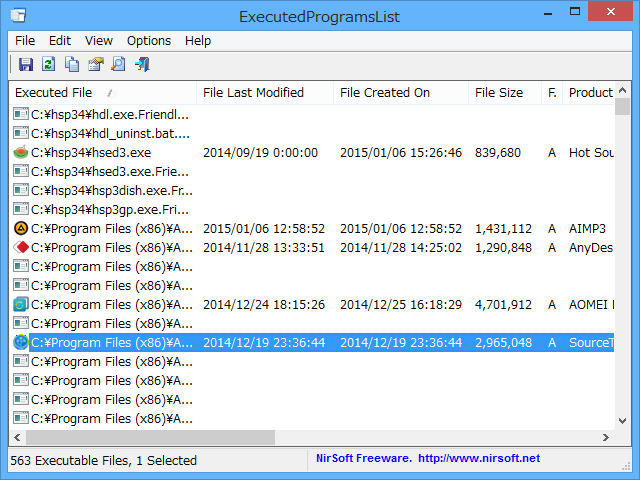Click the AIMP3 product name cell
Viewport: 640px width, 480px height.
pyautogui.click(x=587, y=229)
